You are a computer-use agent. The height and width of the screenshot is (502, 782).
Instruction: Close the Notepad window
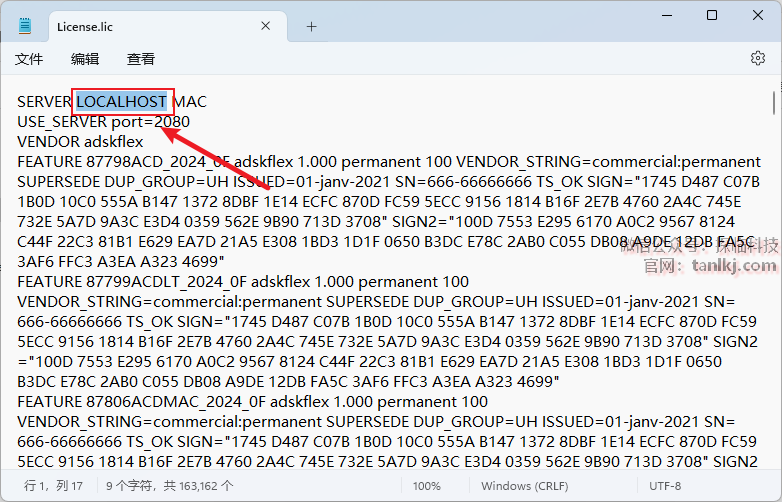tap(758, 15)
